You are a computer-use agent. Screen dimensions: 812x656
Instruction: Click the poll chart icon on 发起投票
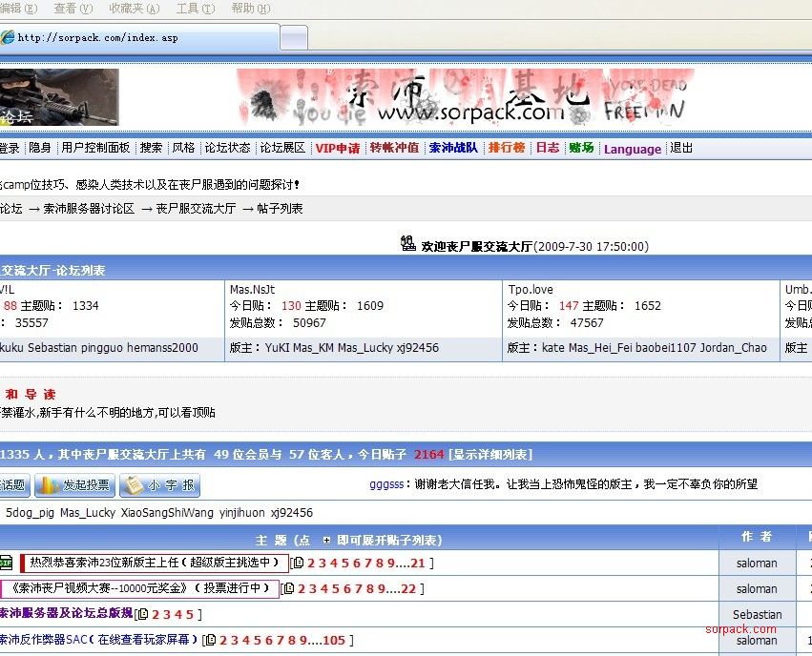coord(48,485)
